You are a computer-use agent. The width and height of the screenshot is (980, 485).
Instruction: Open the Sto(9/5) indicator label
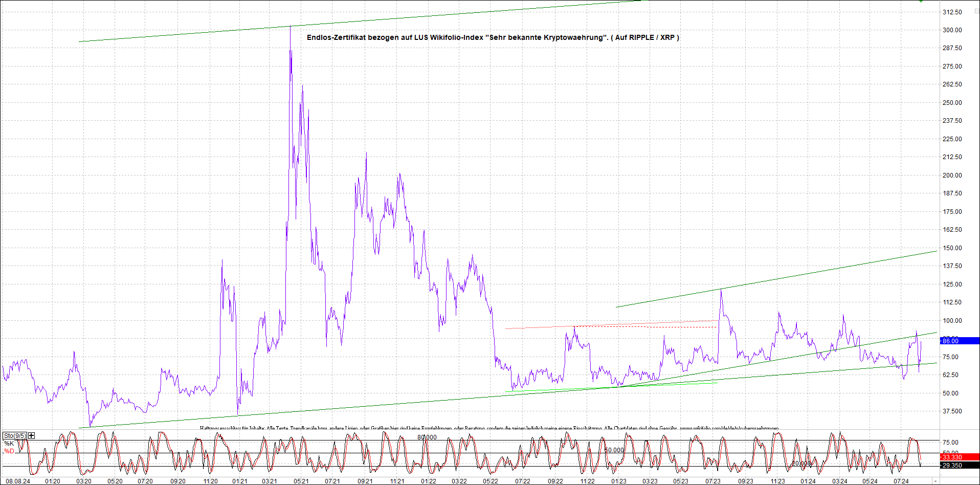click(15, 435)
